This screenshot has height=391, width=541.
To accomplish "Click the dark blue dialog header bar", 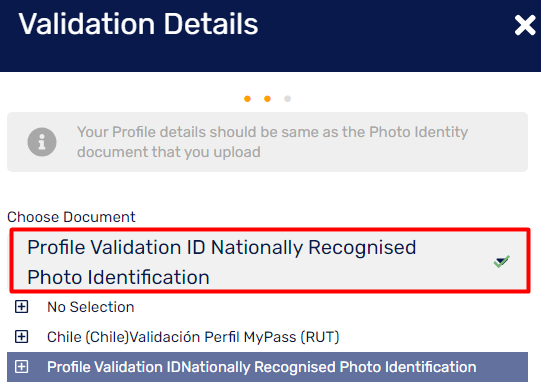I will point(270,36).
